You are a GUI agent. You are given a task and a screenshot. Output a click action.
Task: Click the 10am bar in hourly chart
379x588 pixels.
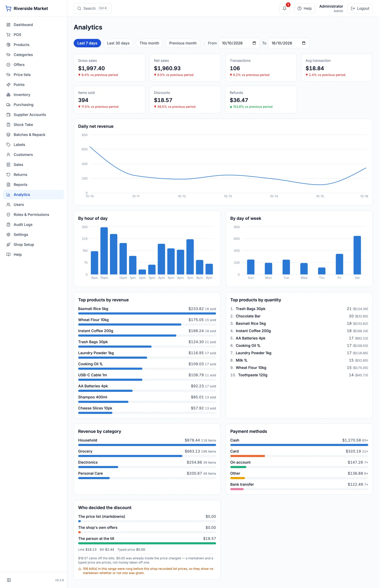(104, 251)
